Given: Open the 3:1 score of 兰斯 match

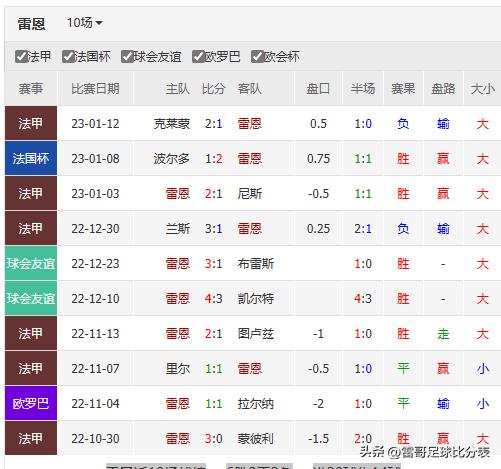Looking at the screenshot, I should point(213,229).
